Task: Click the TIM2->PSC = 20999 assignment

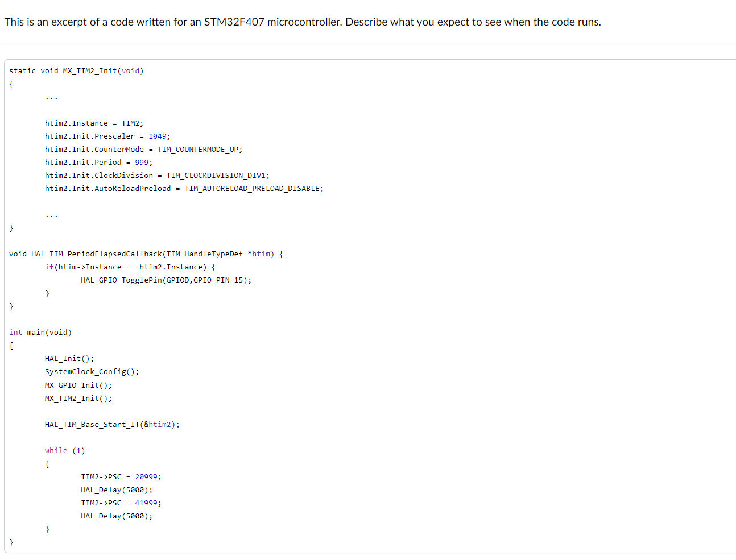Action: 121,476
